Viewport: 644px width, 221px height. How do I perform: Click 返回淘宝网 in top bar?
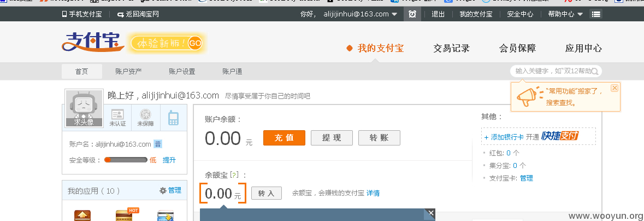pyautogui.click(x=138, y=14)
